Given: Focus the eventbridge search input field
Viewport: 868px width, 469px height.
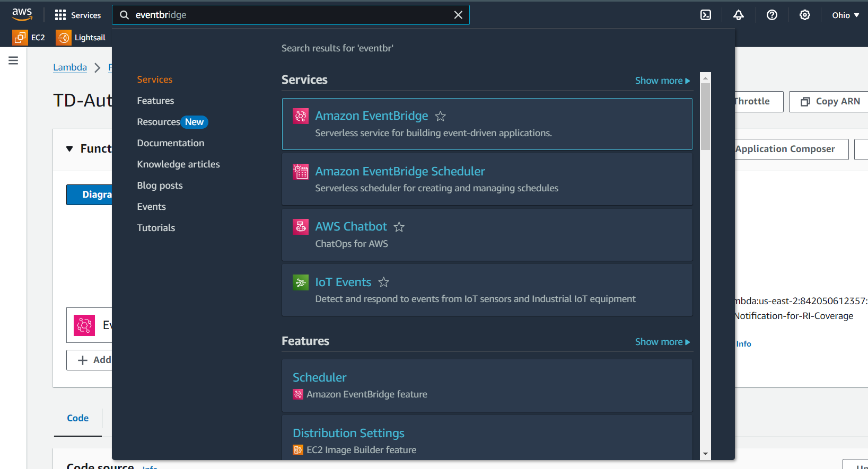Looking at the screenshot, I should click(x=291, y=15).
